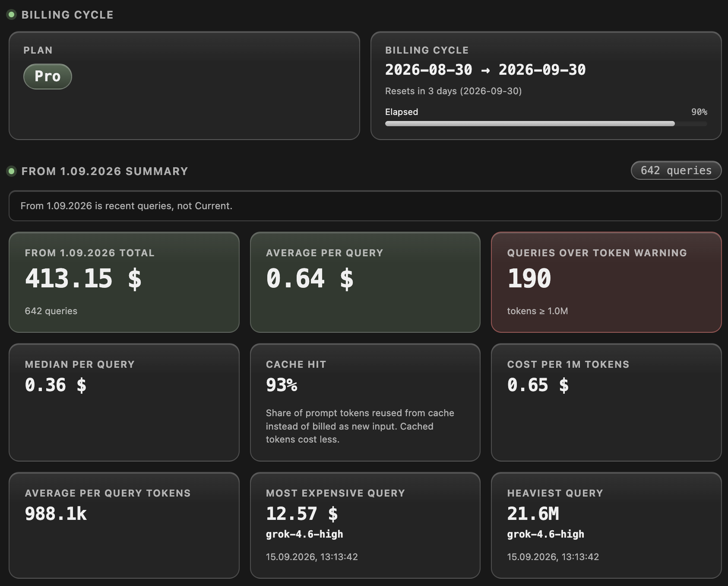Click the timestamp under Most Expensive Query
The height and width of the screenshot is (586, 728).
(x=312, y=557)
